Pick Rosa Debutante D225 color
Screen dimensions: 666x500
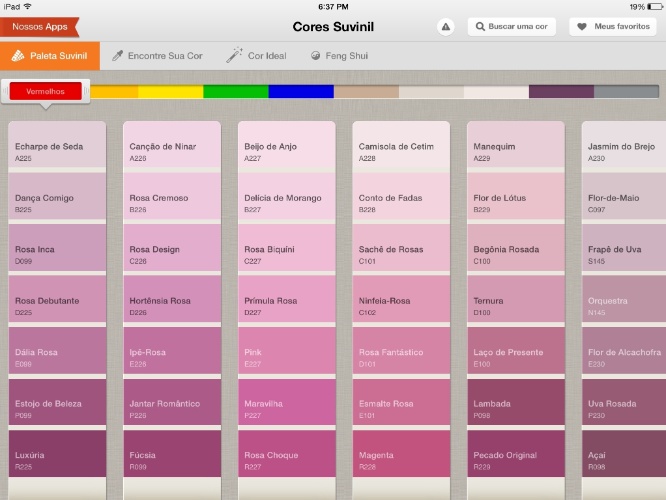coord(57,299)
